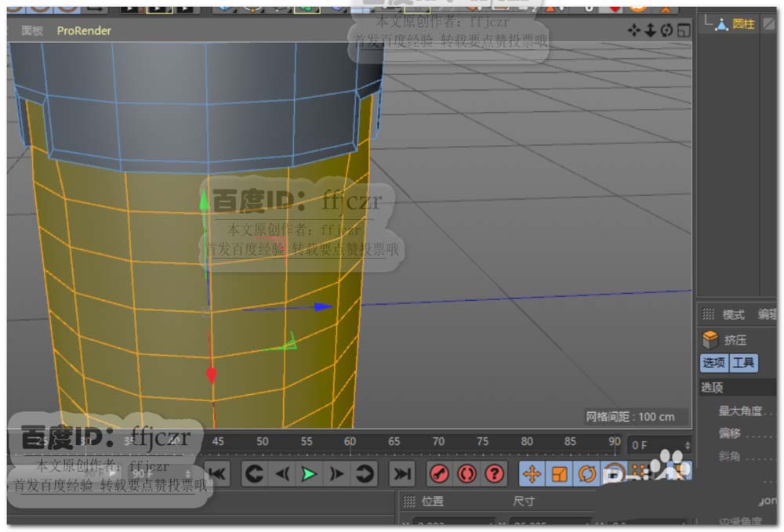Screen dimensions: 784x532
Task: Click the viewport camera zoom icon
Action: pyautogui.click(x=650, y=31)
